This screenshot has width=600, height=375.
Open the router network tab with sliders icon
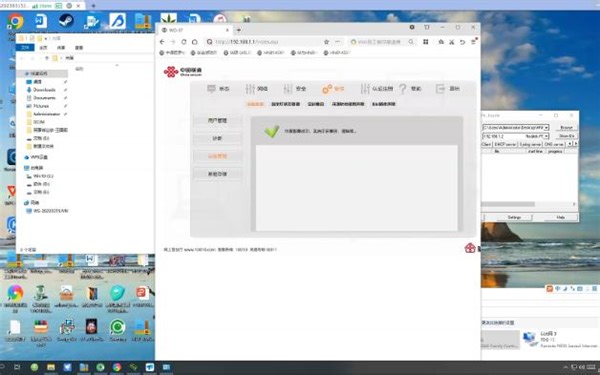[x=257, y=89]
